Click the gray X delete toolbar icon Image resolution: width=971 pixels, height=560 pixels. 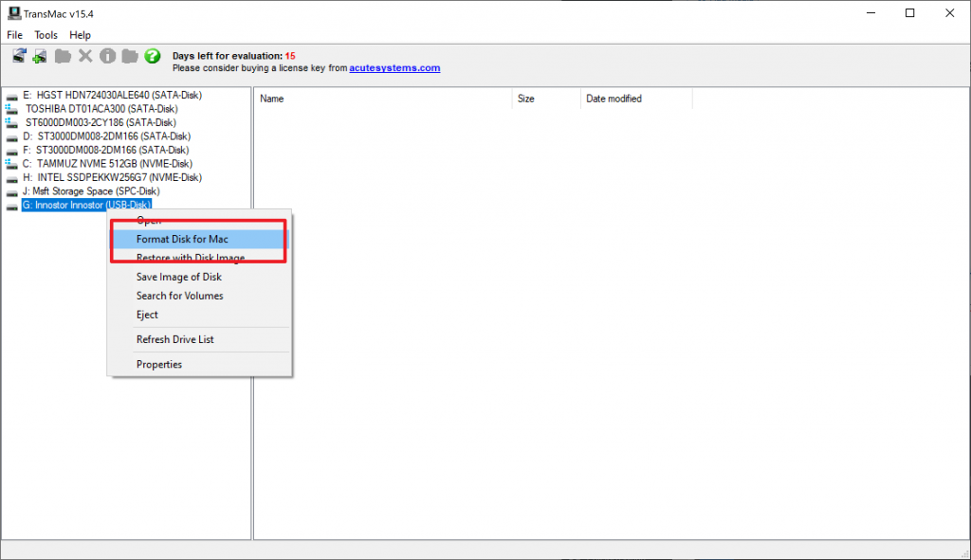[x=85, y=56]
